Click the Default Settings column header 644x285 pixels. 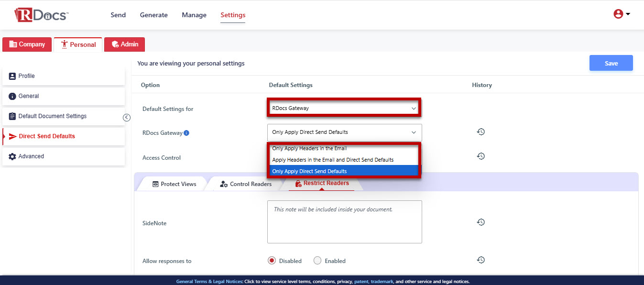point(291,85)
